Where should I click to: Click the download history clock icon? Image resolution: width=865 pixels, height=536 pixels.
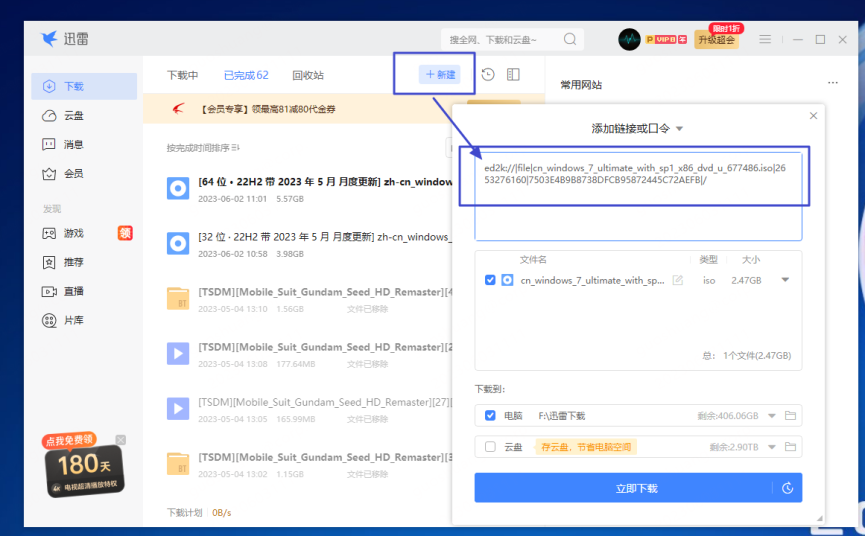coord(488,75)
